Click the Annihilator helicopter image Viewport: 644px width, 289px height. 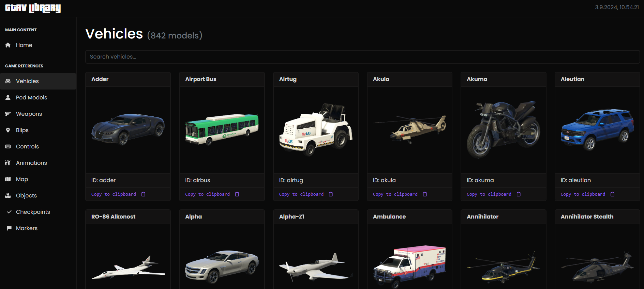pos(504,268)
